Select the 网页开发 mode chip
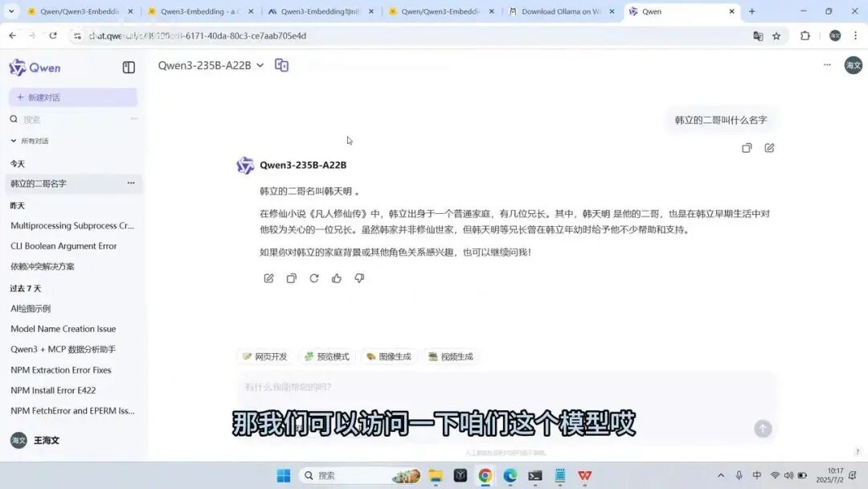Image resolution: width=868 pixels, height=489 pixels. (265, 356)
